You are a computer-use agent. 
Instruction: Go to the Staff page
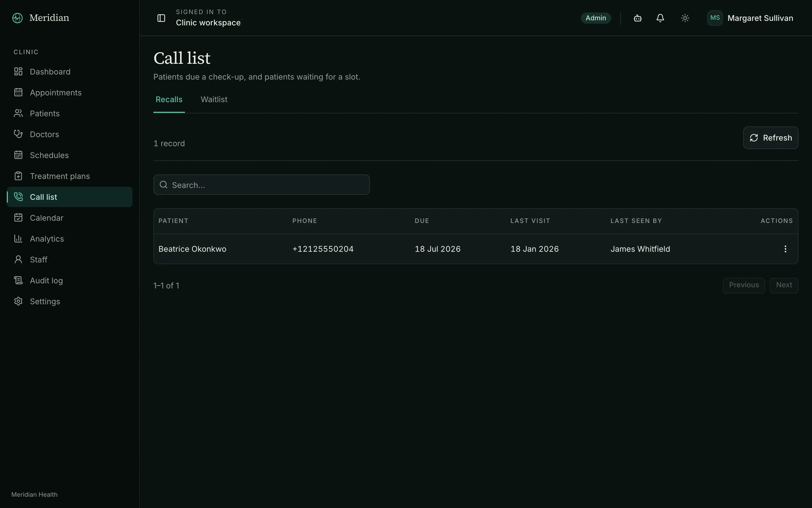click(69, 259)
